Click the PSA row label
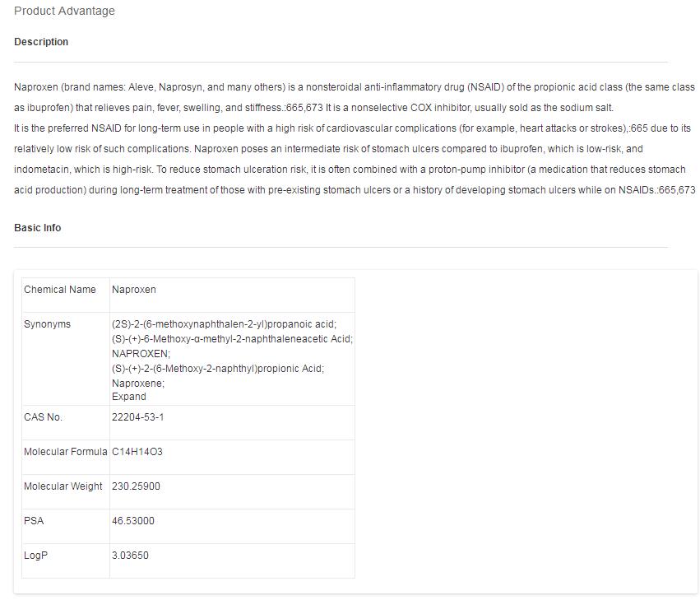The height and width of the screenshot is (600, 700). [34, 521]
